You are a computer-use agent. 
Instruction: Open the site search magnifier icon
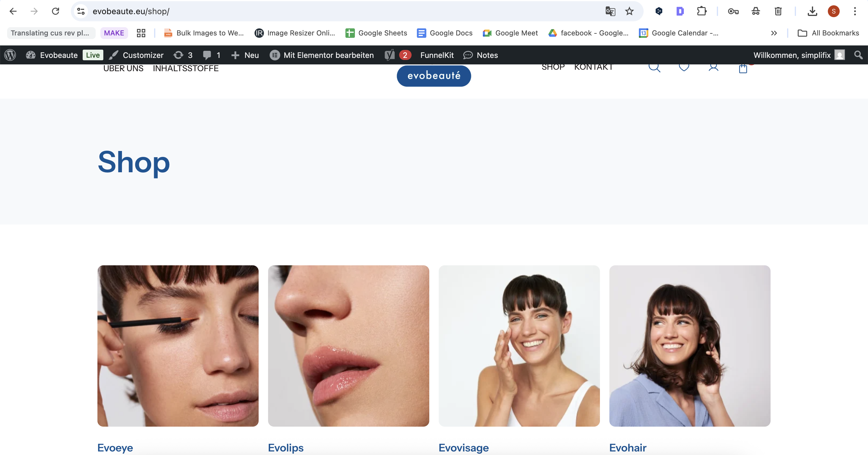[654, 68]
